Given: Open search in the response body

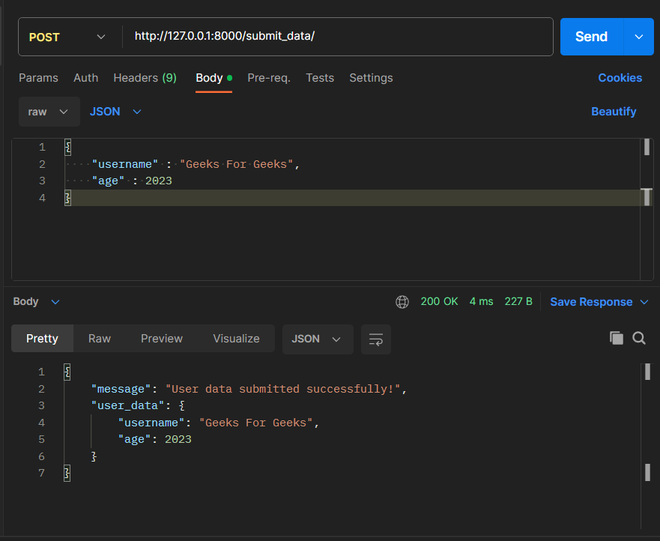Looking at the screenshot, I should pos(639,339).
